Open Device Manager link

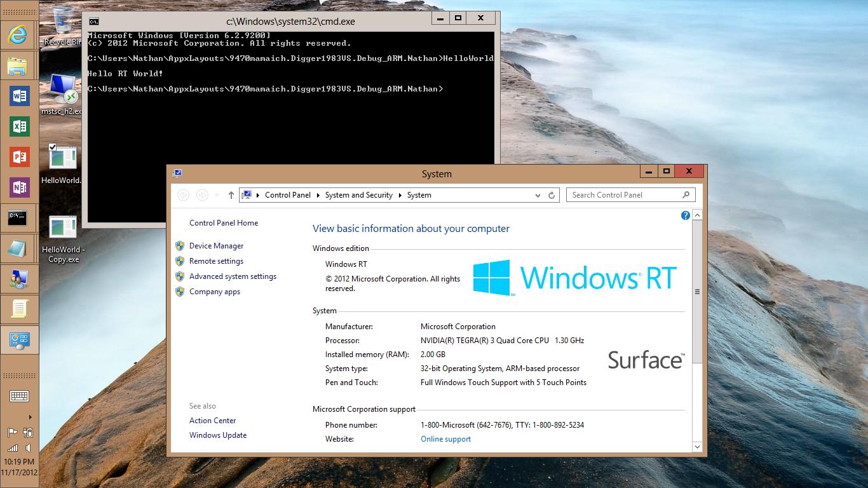pyautogui.click(x=216, y=246)
